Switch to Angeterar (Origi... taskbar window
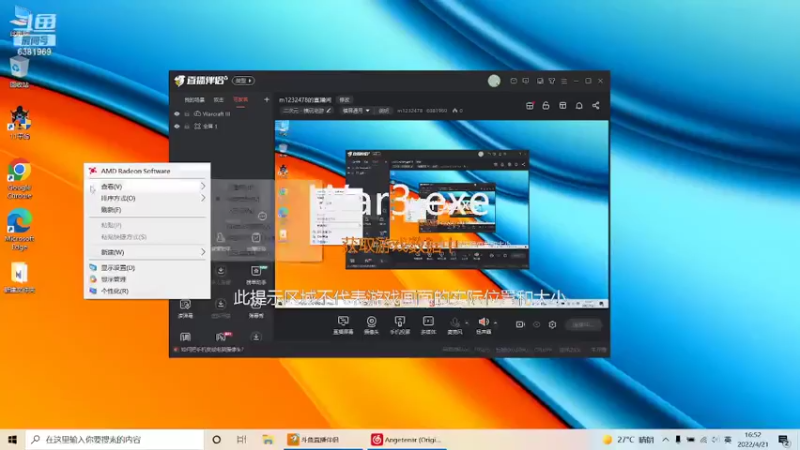Screen dimensions: 800x450 pyautogui.click(x=407, y=439)
